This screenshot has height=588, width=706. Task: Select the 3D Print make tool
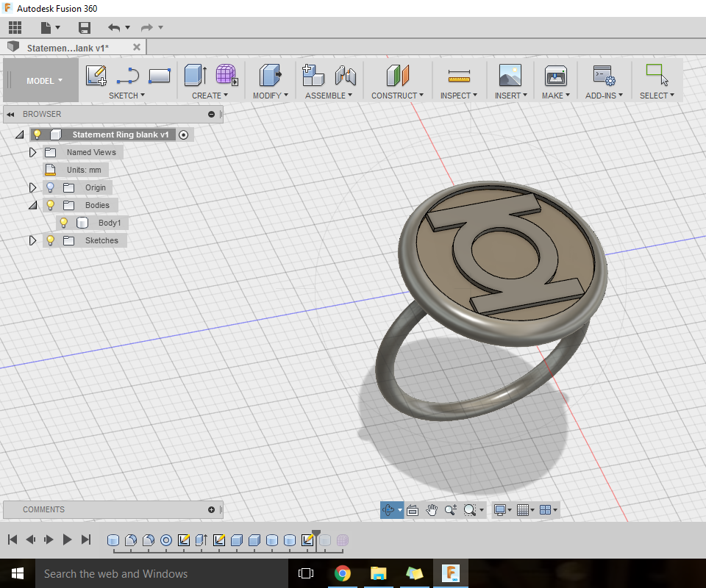click(556, 75)
